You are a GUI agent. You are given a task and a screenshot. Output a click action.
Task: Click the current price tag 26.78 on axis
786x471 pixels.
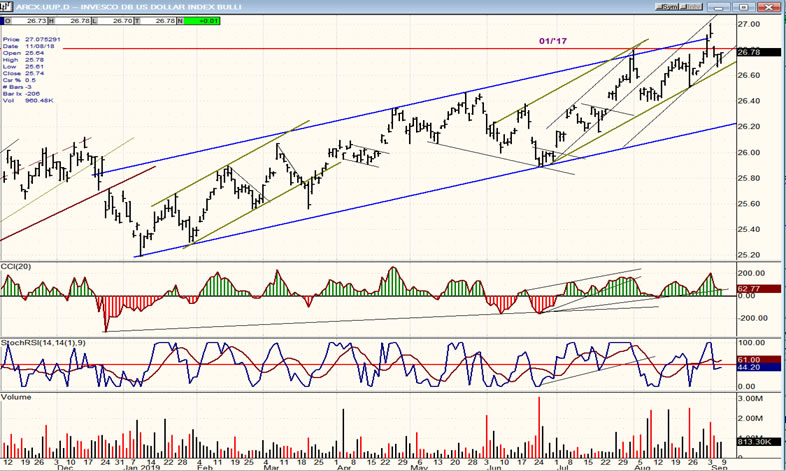click(758, 52)
